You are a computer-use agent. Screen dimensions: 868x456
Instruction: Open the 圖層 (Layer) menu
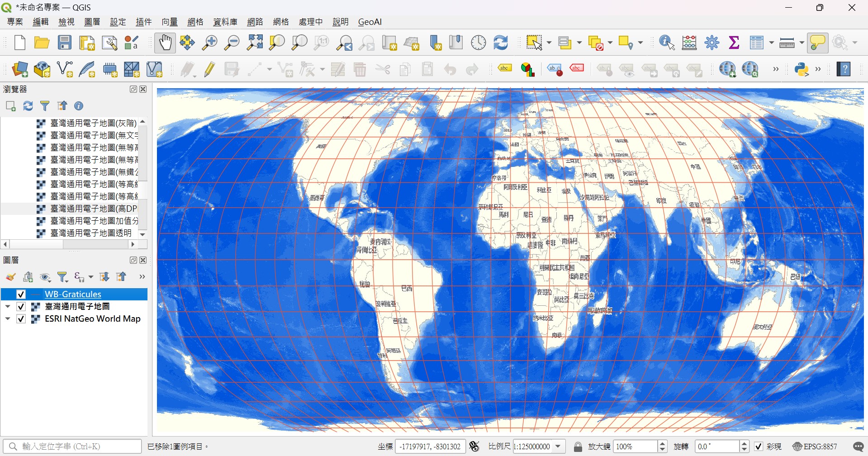(x=92, y=22)
